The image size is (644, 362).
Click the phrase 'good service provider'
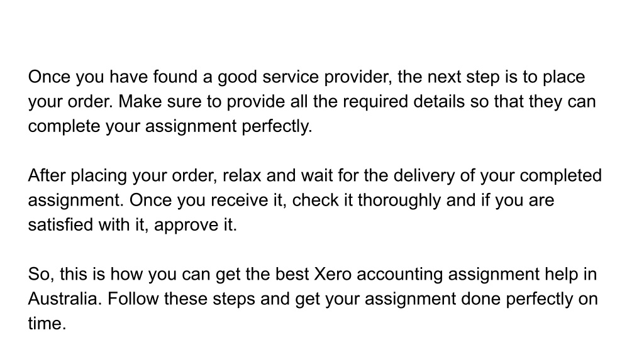pos(304,77)
